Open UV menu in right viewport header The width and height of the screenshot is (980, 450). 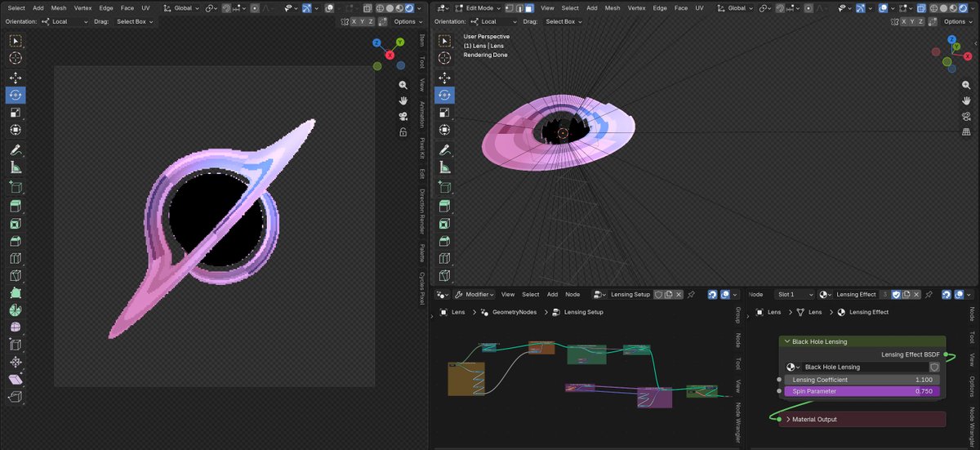click(x=699, y=8)
